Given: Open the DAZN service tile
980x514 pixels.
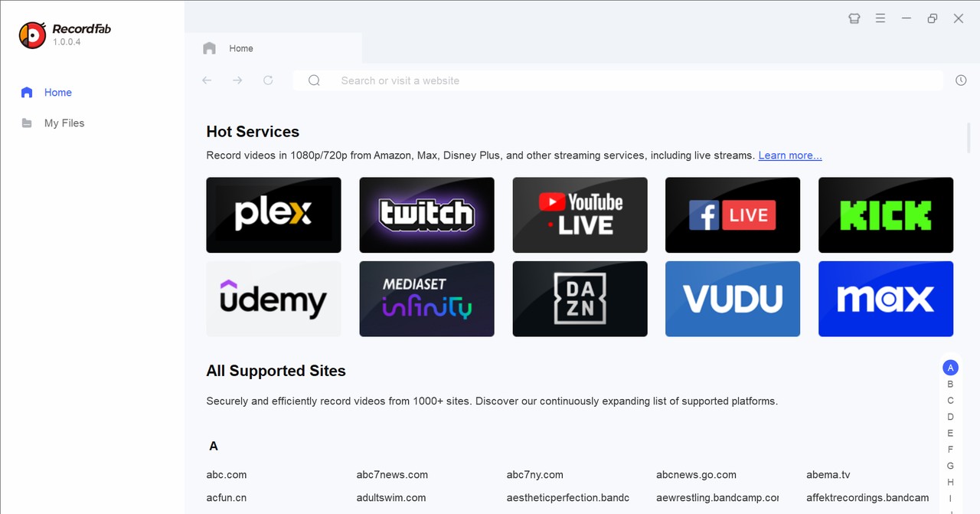Looking at the screenshot, I should pos(580,299).
